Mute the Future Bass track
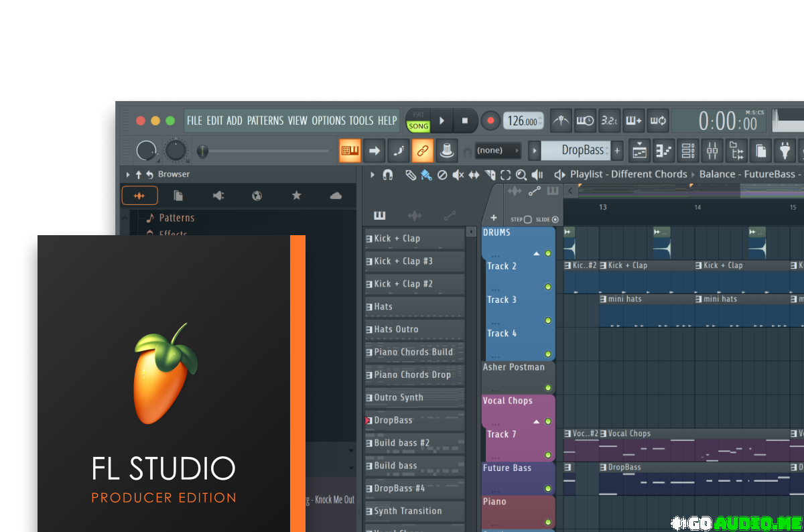 click(x=547, y=488)
